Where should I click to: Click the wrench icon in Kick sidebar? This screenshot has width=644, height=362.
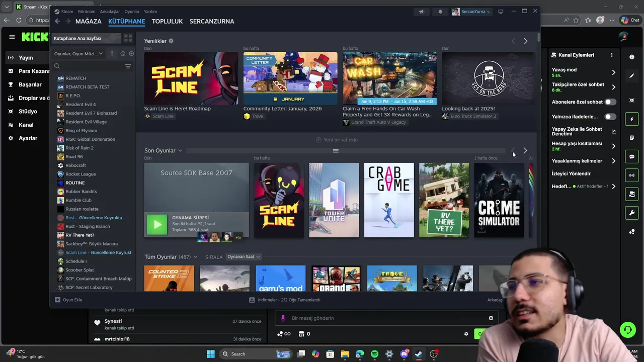pos(632,213)
